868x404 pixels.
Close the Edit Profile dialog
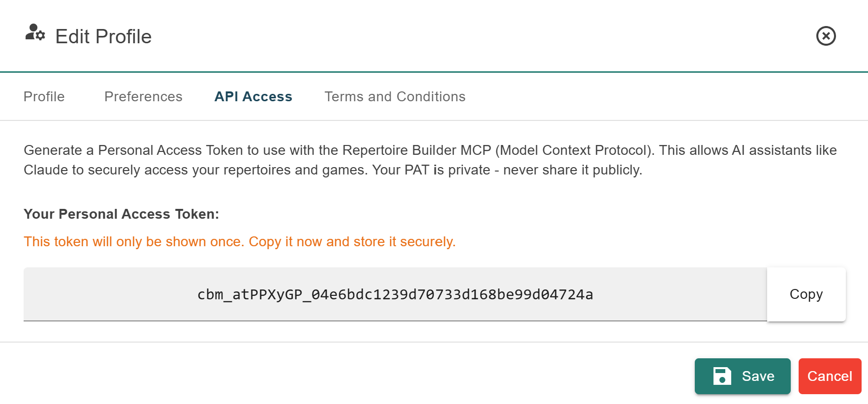coord(826,36)
